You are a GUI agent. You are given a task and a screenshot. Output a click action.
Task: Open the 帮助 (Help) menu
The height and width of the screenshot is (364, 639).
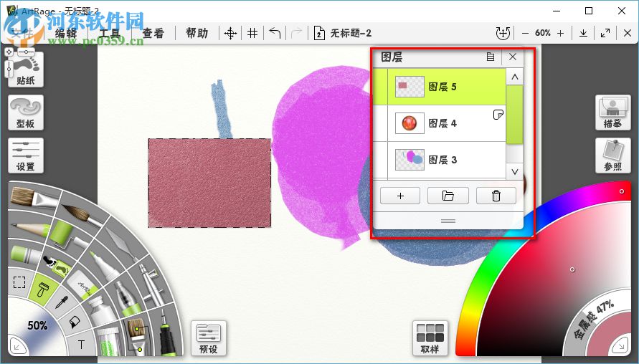[x=197, y=33]
